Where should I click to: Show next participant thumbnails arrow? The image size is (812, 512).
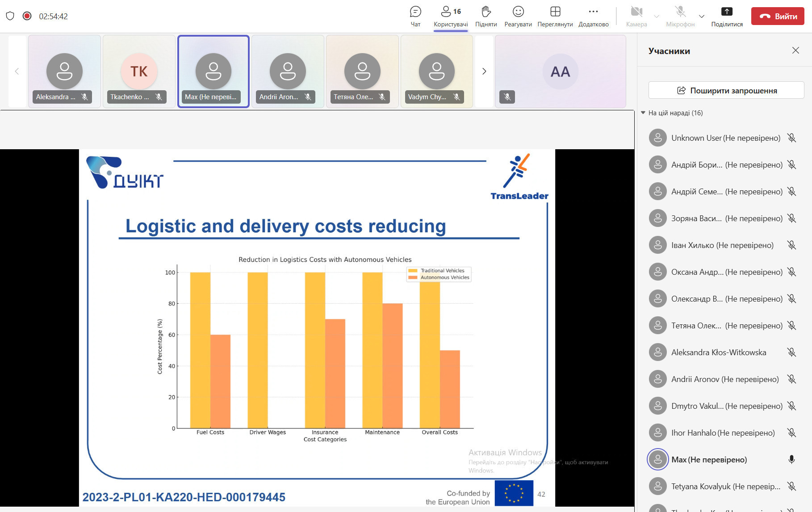point(484,71)
